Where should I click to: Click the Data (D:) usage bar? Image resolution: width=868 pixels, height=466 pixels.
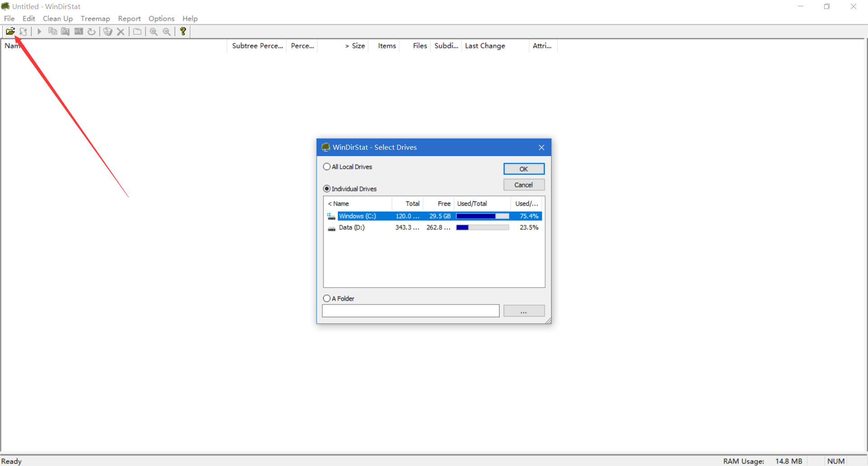coord(482,228)
